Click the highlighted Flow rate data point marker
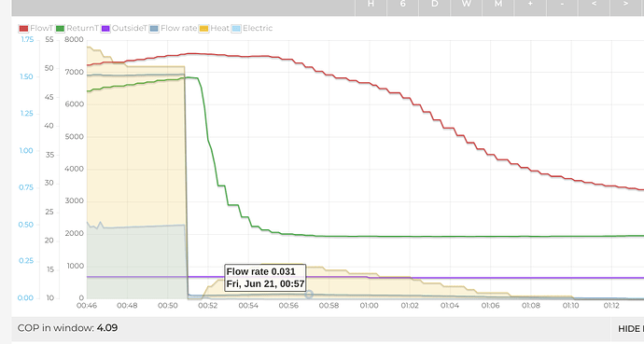Viewport: 644px width, 344px height. click(309, 295)
